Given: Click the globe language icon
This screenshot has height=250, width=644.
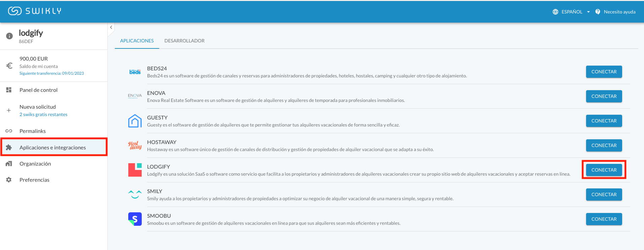Looking at the screenshot, I should coord(555,12).
